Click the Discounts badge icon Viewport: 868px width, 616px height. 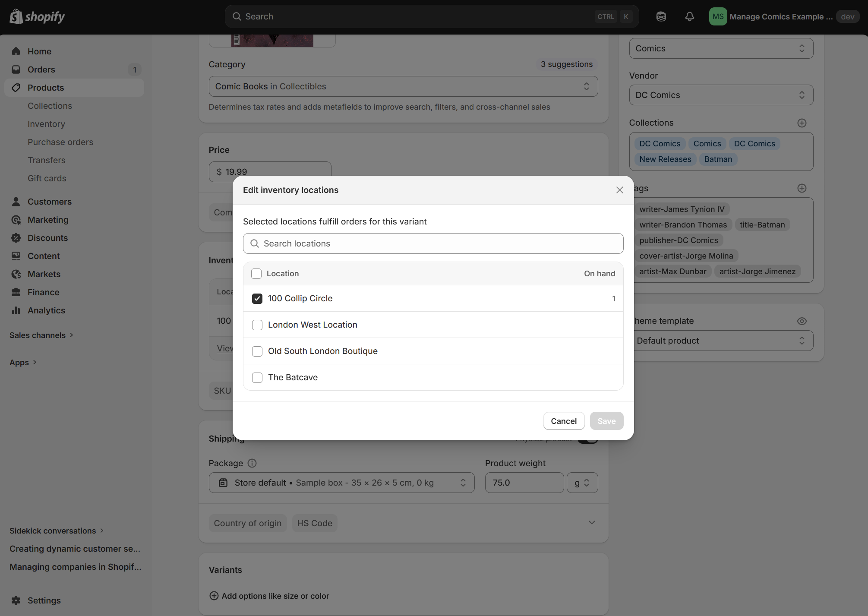pyautogui.click(x=16, y=238)
